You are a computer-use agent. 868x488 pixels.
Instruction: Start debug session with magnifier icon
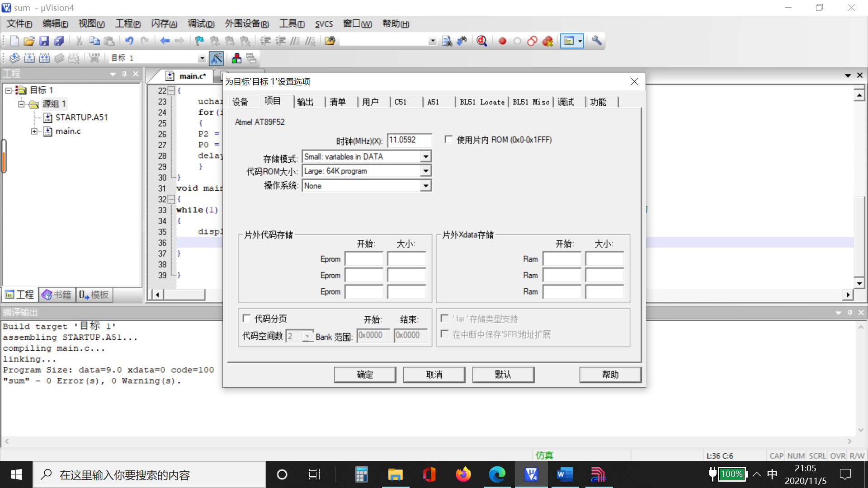pyautogui.click(x=482, y=41)
